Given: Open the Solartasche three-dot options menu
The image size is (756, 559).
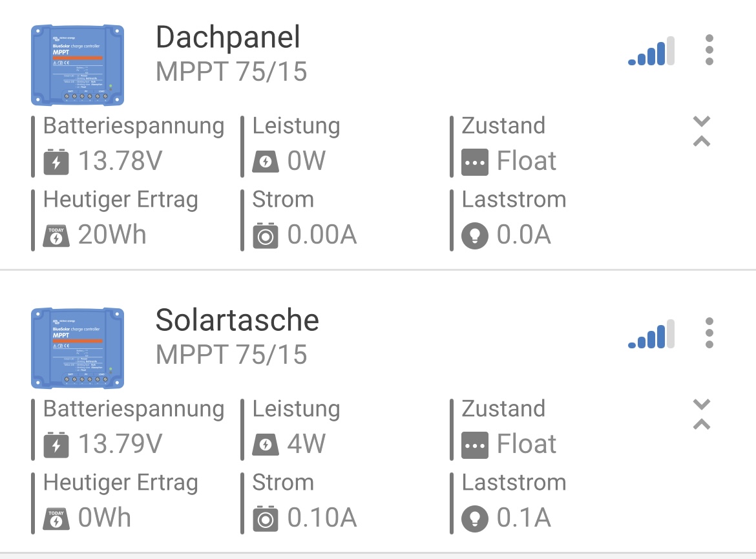Looking at the screenshot, I should 709,333.
